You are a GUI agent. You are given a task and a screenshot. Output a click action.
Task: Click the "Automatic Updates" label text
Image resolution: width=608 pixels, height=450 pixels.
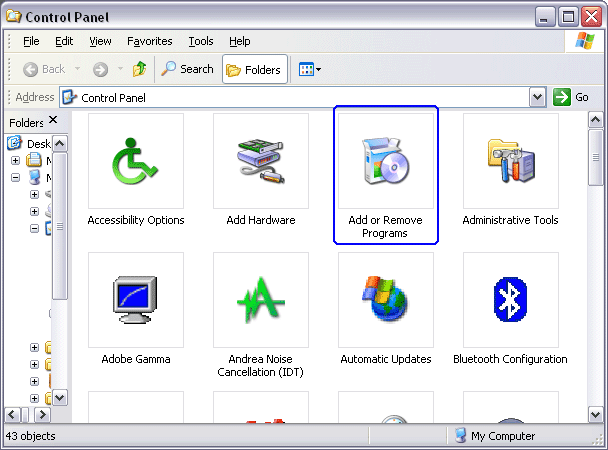point(386,359)
